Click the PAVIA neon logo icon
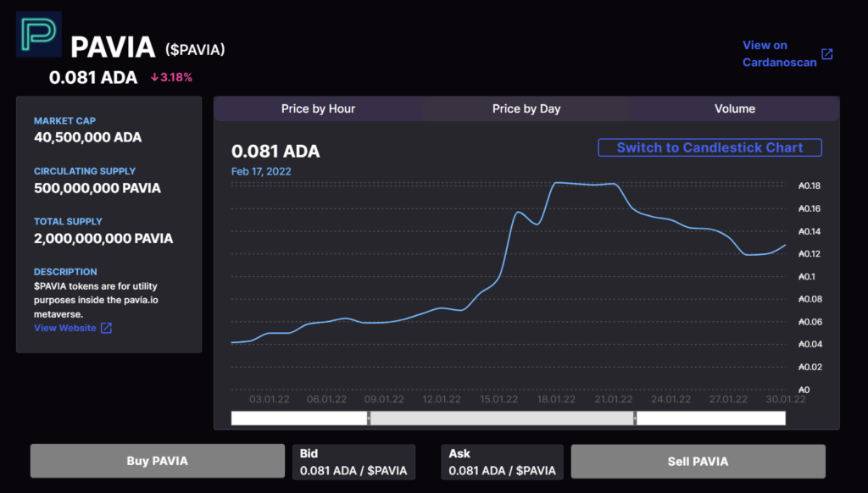The image size is (868, 493). click(x=39, y=34)
